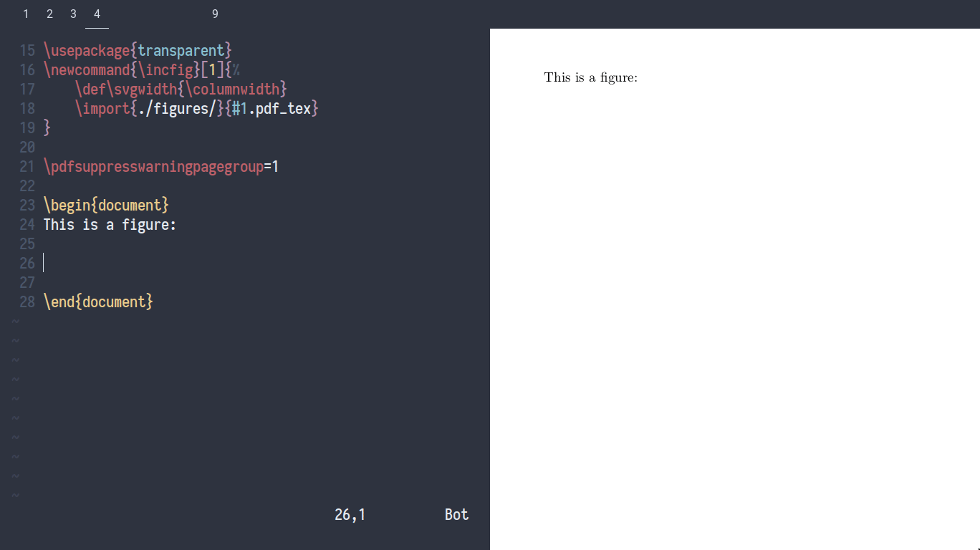Select the currently active workspace 4 indicator
Screen dimensions: 980x550
pyautogui.click(x=96, y=13)
